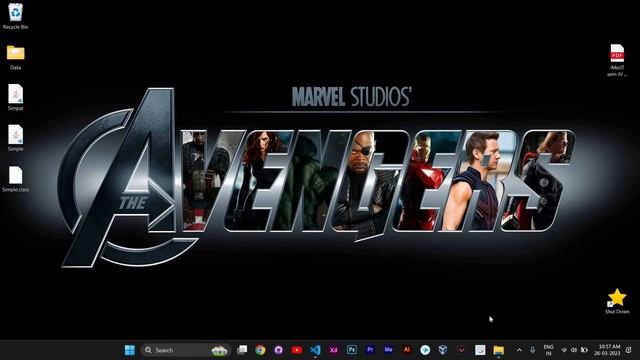
Task: Open the Notepad app in taskbar
Action: tap(480, 350)
